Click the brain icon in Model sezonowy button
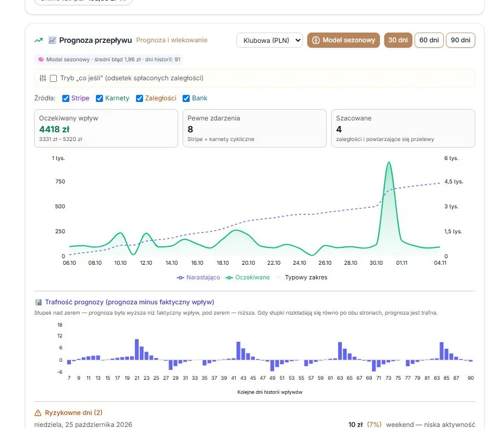 pos(315,40)
